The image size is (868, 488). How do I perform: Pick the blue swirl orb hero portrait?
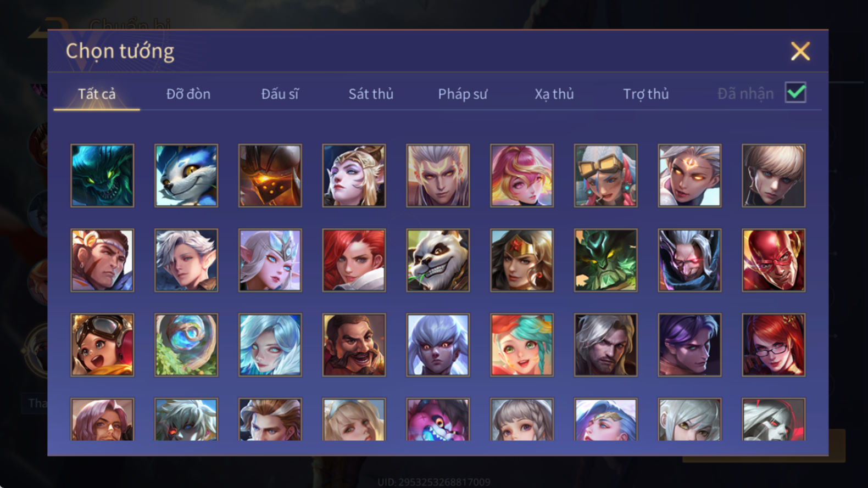[186, 345]
